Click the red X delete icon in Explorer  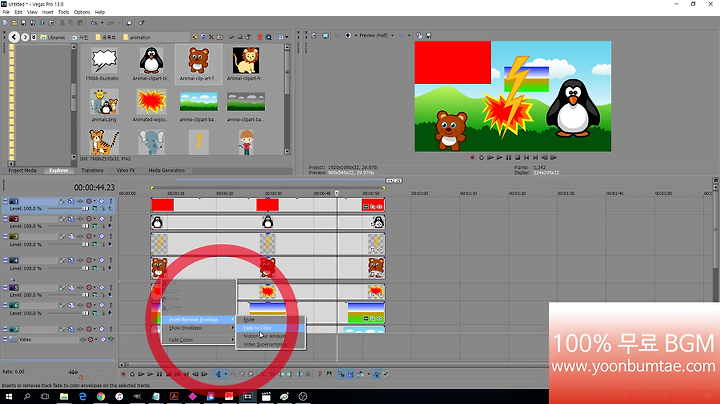click(x=211, y=37)
